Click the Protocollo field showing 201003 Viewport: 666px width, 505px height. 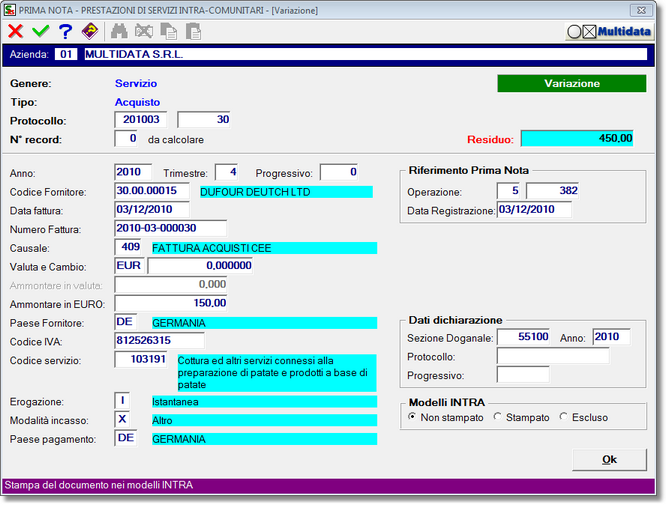click(x=141, y=119)
